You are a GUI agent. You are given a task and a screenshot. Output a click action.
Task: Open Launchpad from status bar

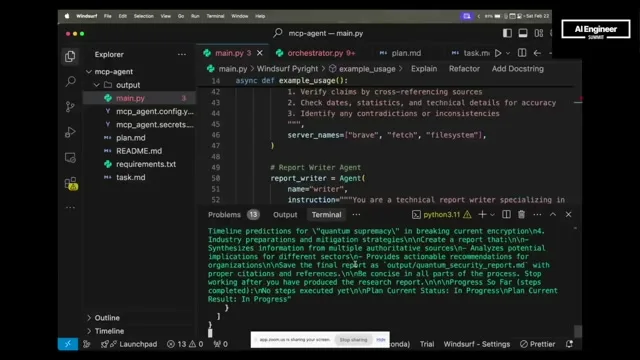pos(129,344)
